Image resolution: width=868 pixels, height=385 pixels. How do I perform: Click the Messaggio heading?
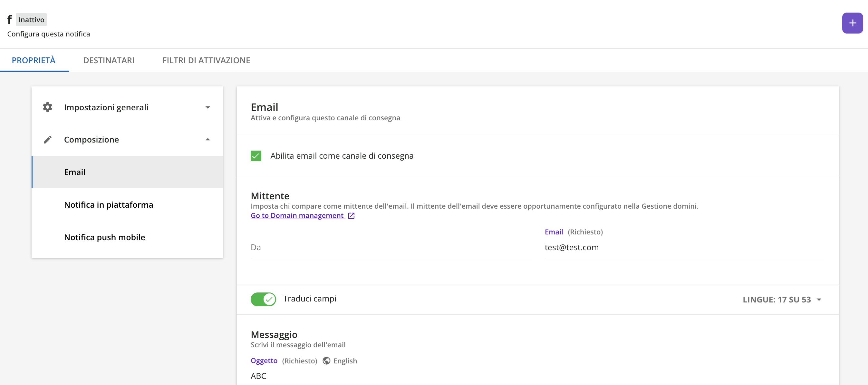pyautogui.click(x=274, y=334)
